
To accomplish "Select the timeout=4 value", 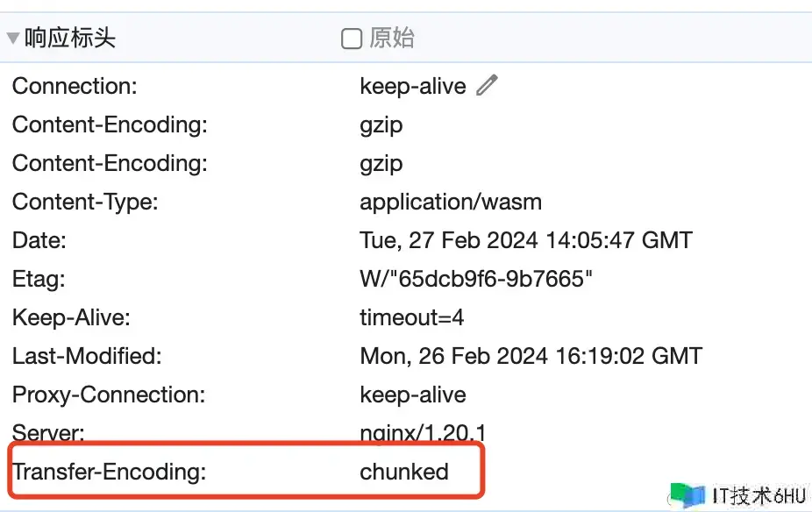I will [x=412, y=317].
